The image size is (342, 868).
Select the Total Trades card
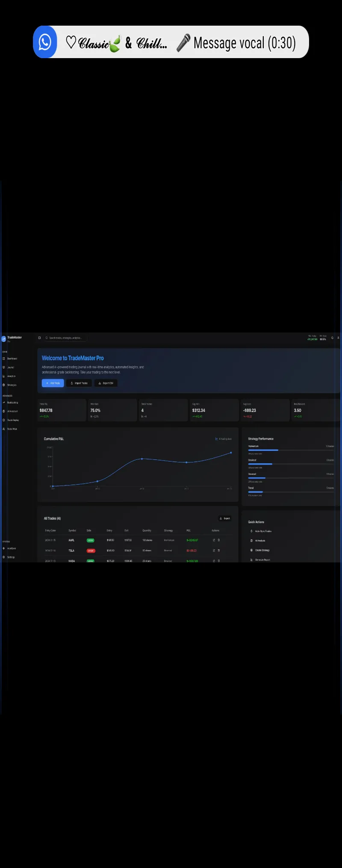pyautogui.click(x=163, y=410)
